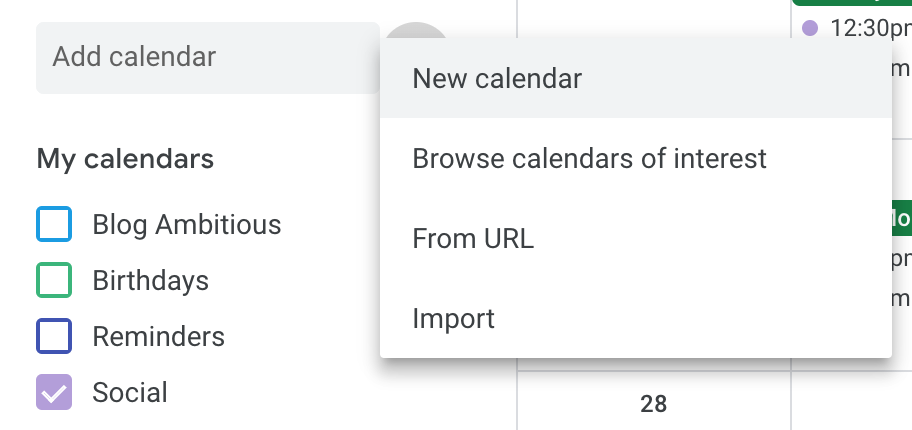The height and width of the screenshot is (430, 912).
Task: Open the 12:30pm event with purple dot
Action: coord(856,27)
